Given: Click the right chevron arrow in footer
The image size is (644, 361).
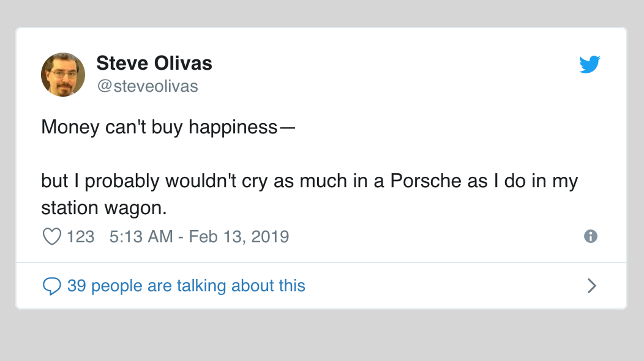Looking at the screenshot, I should point(591,286).
